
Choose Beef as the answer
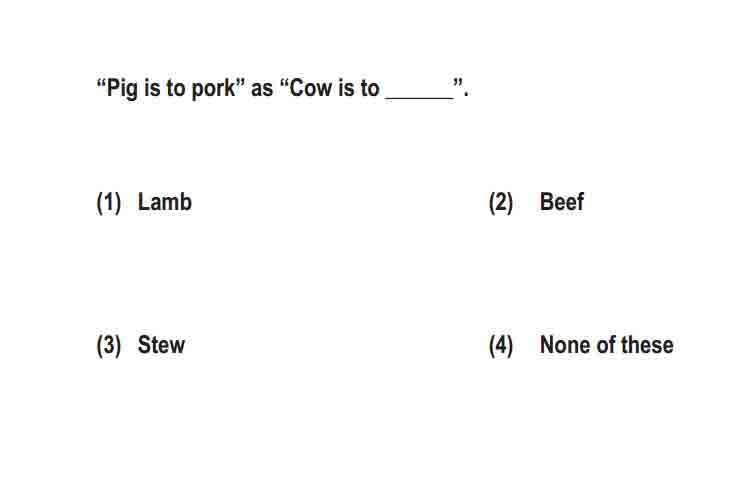point(562,202)
